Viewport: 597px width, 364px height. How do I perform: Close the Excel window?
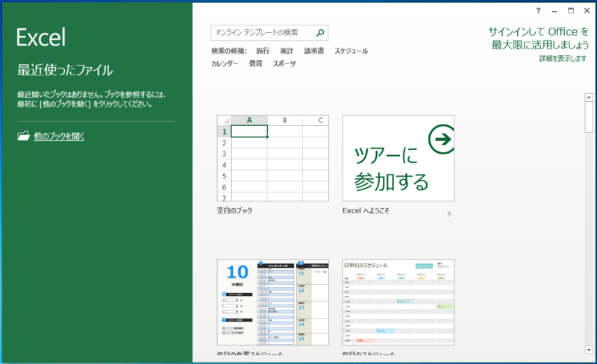click(587, 10)
